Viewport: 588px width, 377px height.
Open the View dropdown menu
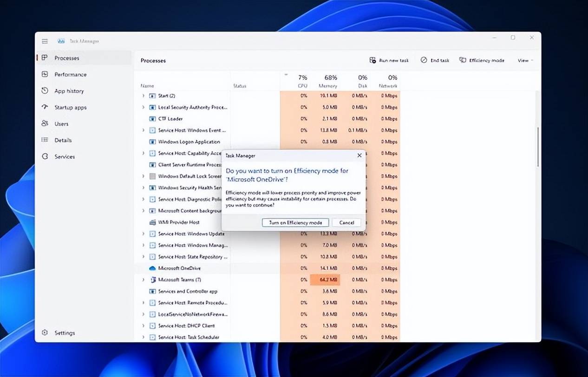point(525,60)
